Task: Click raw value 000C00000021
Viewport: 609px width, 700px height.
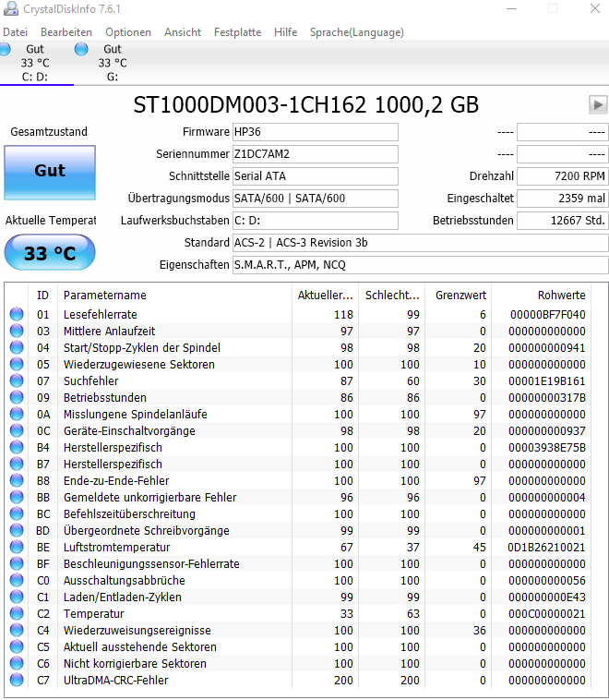Action: (546, 613)
